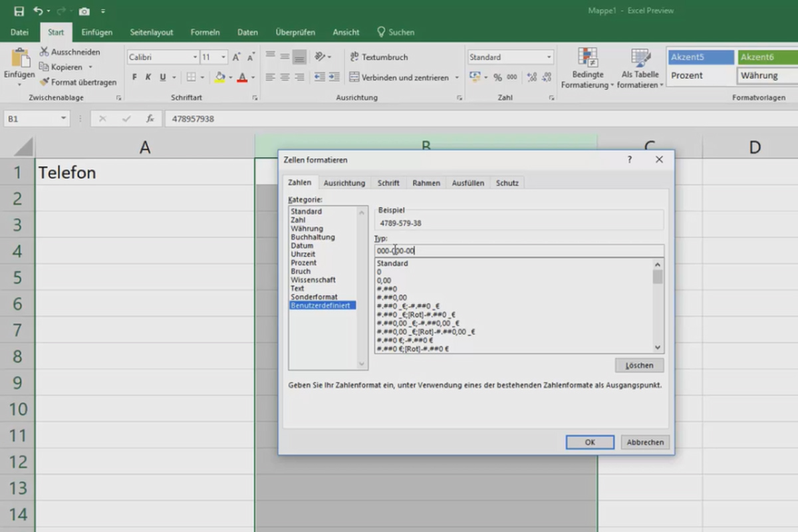Click the Undo arrow icon
The width and height of the screenshot is (798, 532).
38,11
